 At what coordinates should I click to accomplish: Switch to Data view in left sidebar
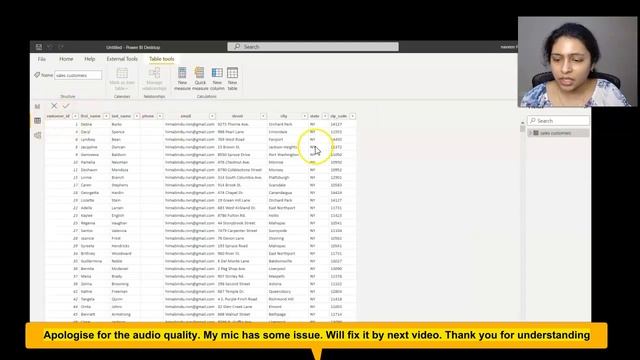click(x=38, y=121)
